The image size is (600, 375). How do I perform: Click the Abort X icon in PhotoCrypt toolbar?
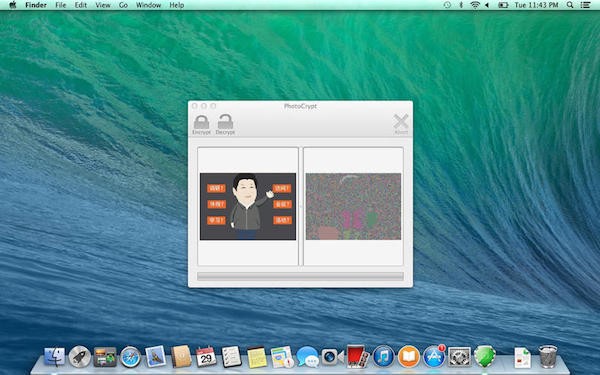[x=401, y=122]
